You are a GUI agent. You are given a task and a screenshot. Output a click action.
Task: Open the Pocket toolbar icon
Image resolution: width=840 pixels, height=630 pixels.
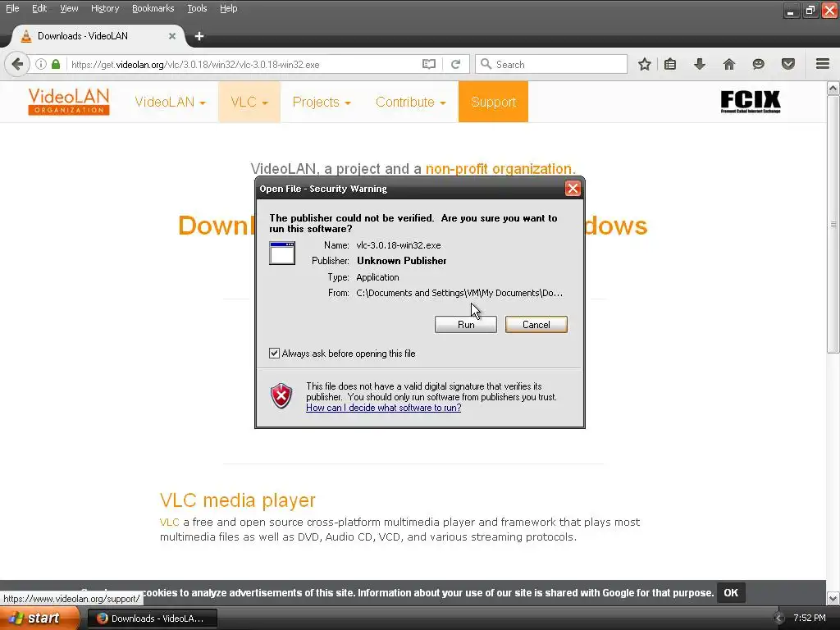click(788, 64)
